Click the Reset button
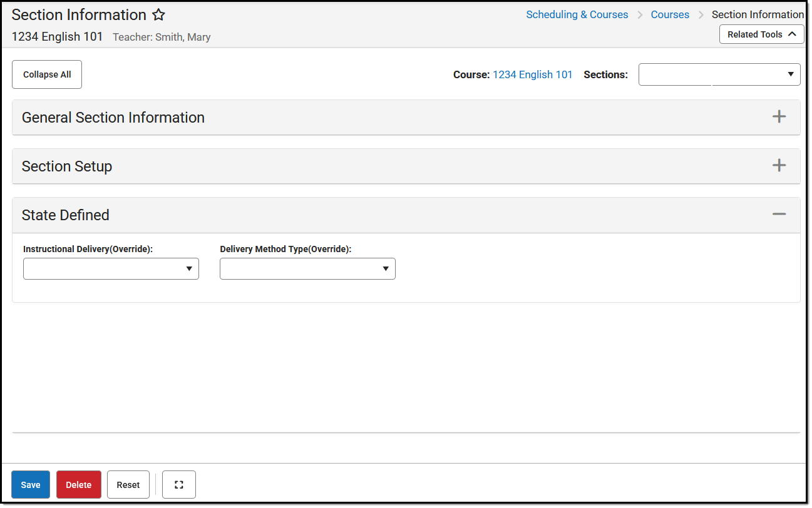This screenshot has height=508, width=812. (x=128, y=484)
